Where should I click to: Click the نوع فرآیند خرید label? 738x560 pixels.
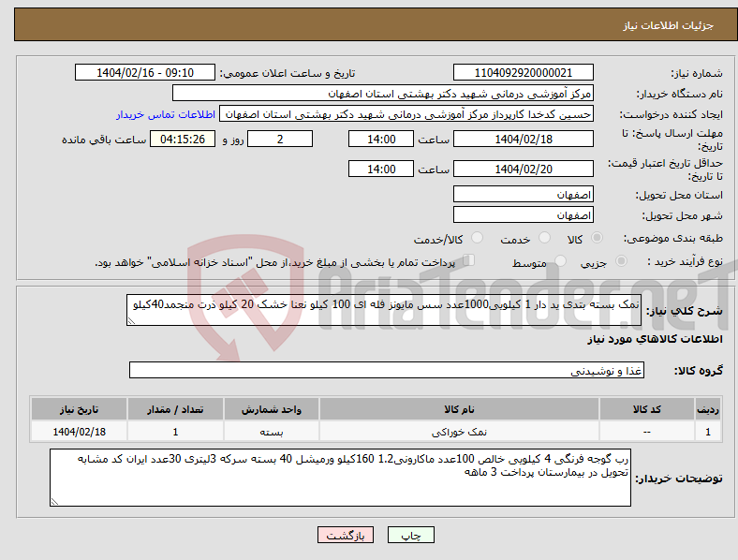coord(685,261)
